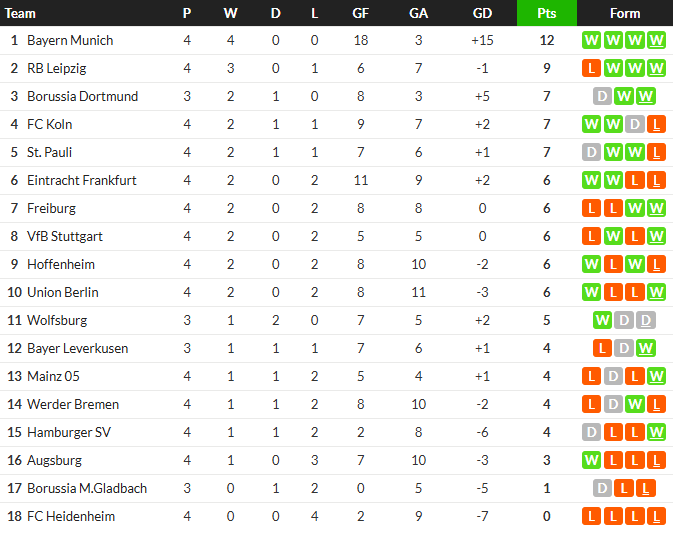Click Hamburger SV's win form badge

656,433
